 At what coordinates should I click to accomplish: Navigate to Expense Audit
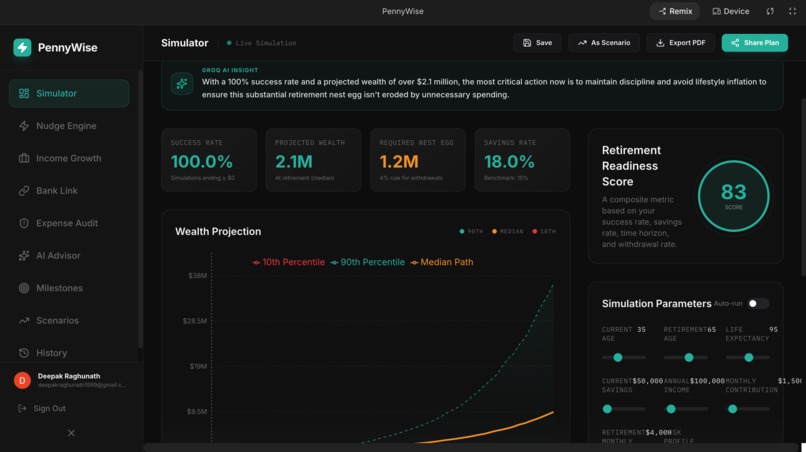tap(69, 223)
